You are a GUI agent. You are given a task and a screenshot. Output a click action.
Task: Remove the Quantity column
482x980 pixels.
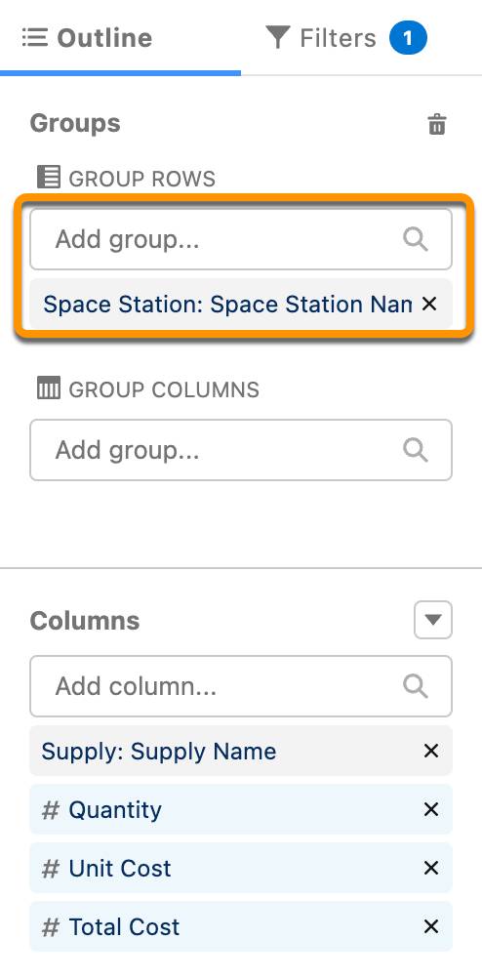pyautogui.click(x=431, y=809)
